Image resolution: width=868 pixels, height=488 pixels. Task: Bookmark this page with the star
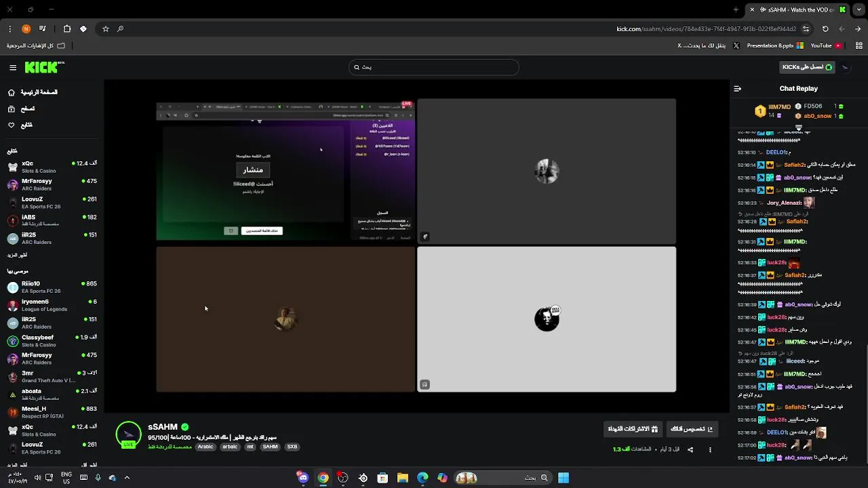coord(106,29)
